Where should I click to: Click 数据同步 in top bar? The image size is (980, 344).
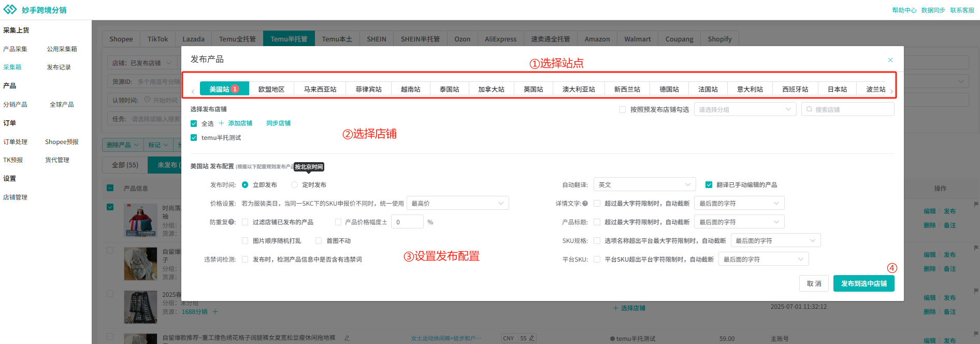click(x=933, y=10)
